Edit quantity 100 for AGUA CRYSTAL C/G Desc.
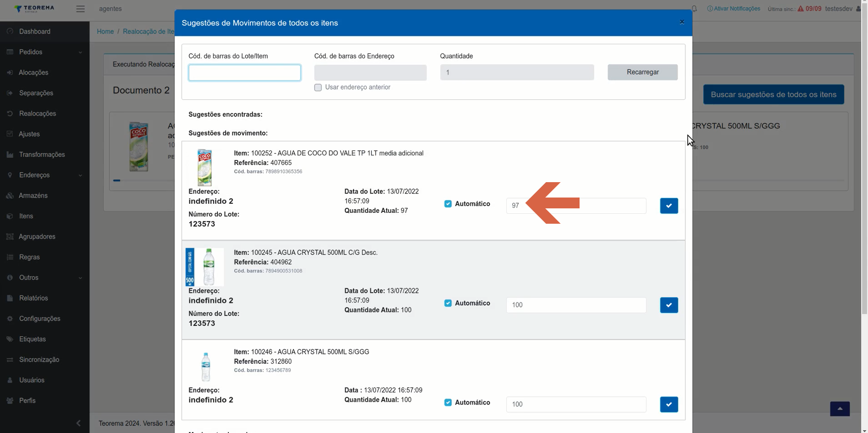The height and width of the screenshot is (433, 868). (x=576, y=305)
